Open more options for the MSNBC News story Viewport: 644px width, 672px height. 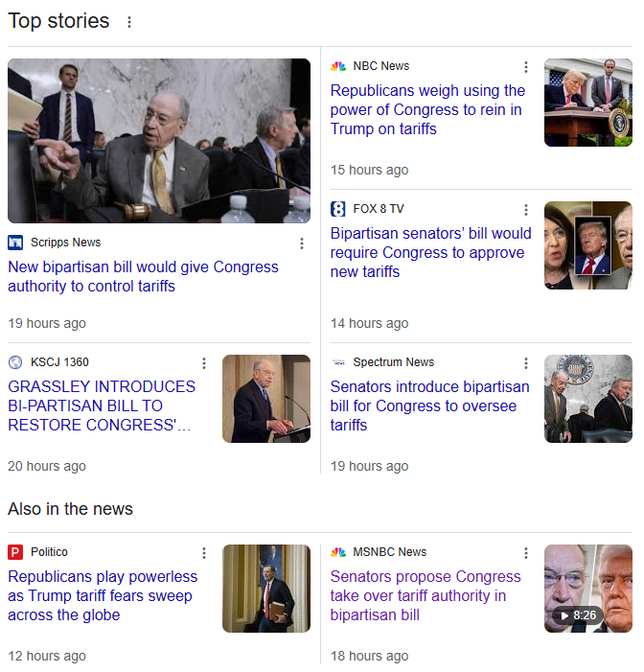(526, 553)
